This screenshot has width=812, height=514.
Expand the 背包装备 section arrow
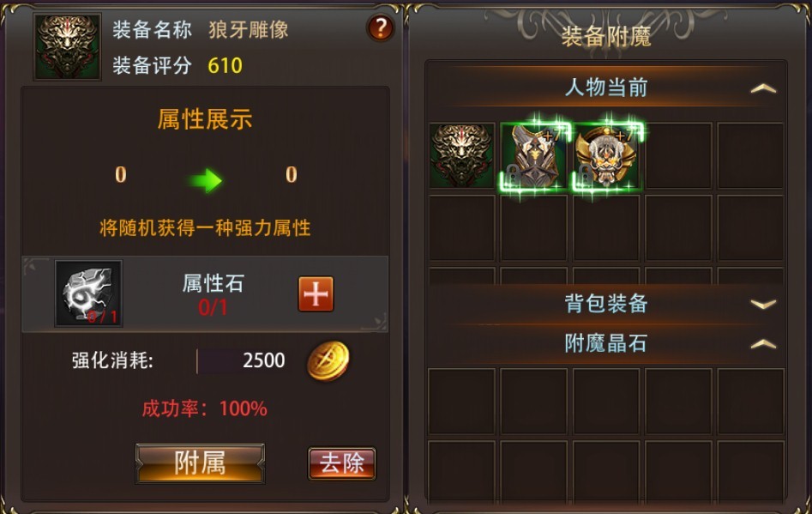click(763, 304)
